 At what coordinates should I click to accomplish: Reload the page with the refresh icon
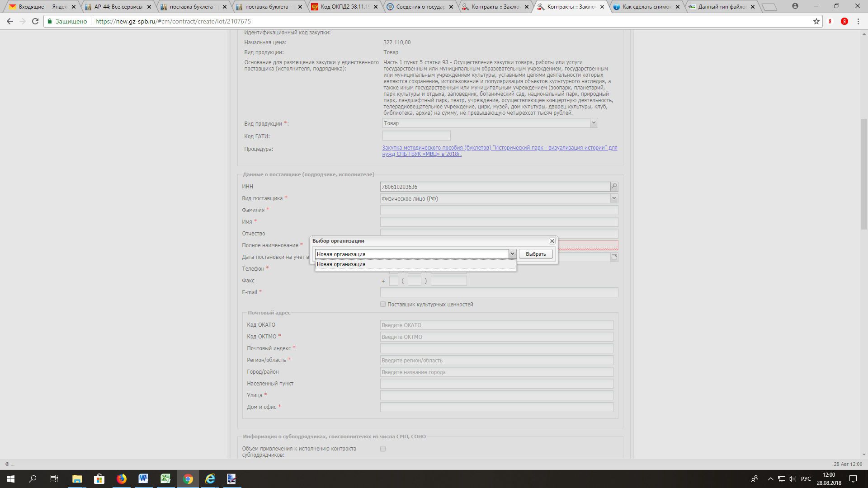[x=35, y=21]
